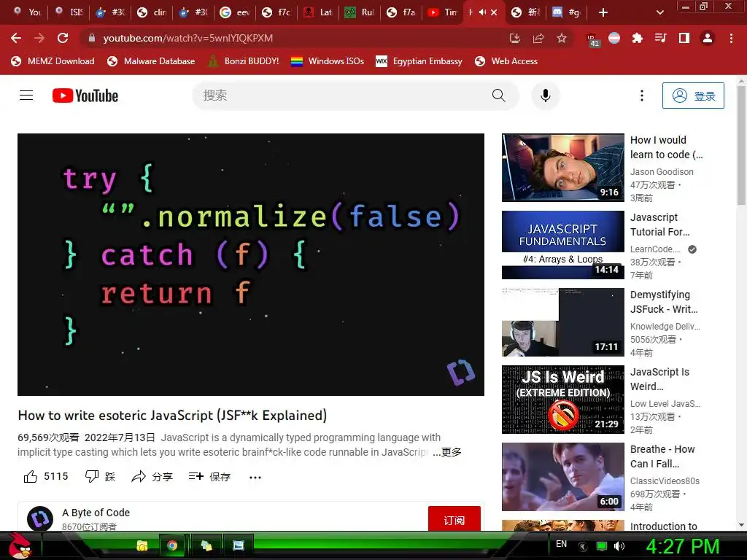Like the video with 5115 likes

46,476
